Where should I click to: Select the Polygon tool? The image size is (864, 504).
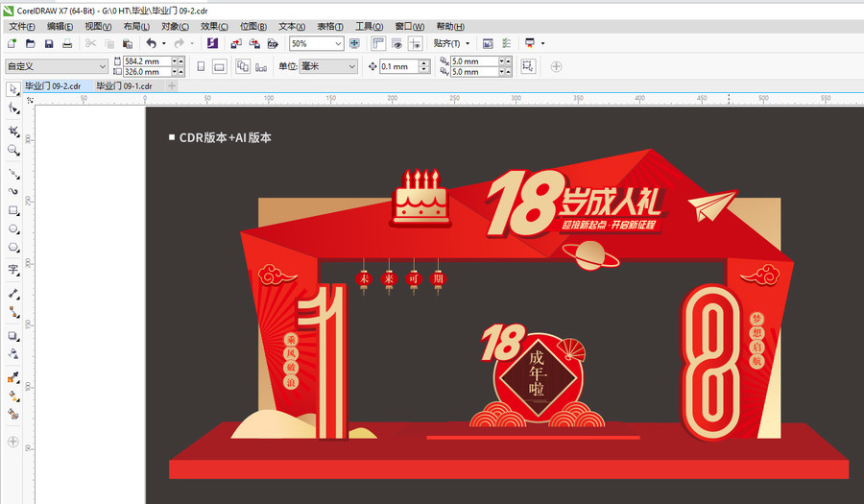pos(13,248)
